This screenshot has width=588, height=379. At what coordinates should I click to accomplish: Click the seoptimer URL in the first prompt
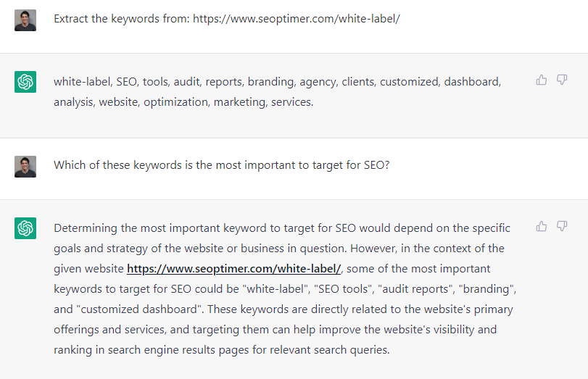[297, 18]
